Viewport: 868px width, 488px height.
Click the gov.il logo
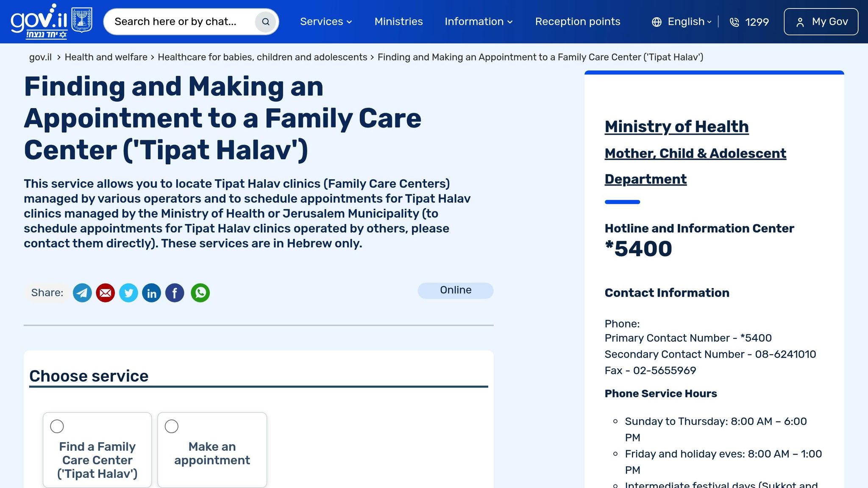pyautogui.click(x=39, y=21)
